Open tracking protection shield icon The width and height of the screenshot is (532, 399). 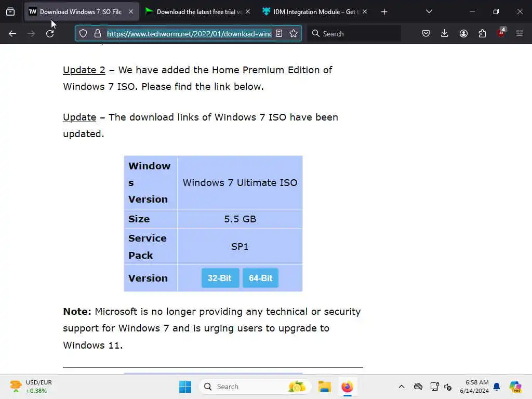[x=83, y=33]
